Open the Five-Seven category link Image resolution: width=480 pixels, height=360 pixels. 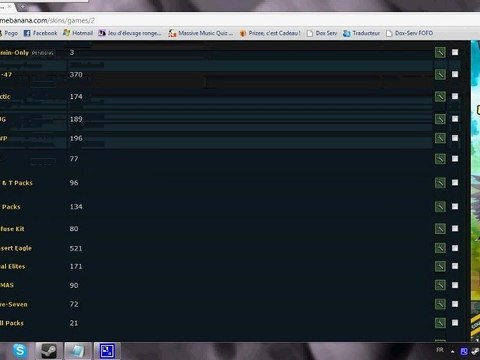(x=14, y=304)
